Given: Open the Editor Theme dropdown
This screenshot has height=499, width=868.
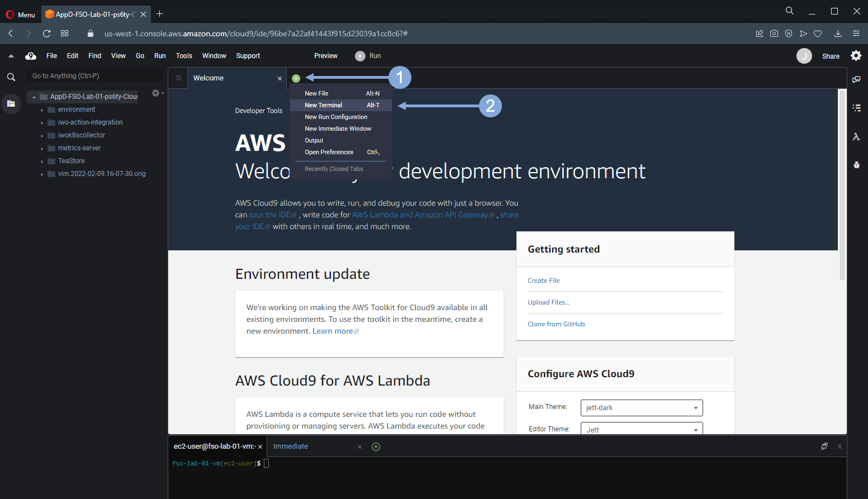Looking at the screenshot, I should click(x=641, y=429).
